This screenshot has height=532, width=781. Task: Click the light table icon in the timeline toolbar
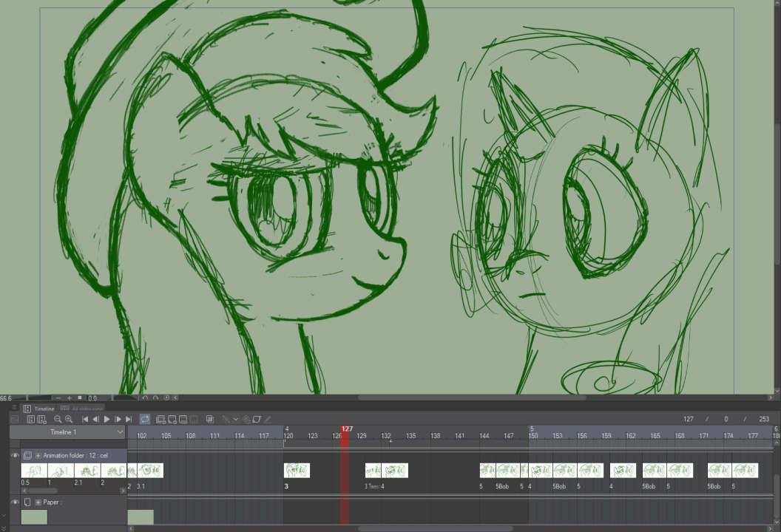click(257, 420)
